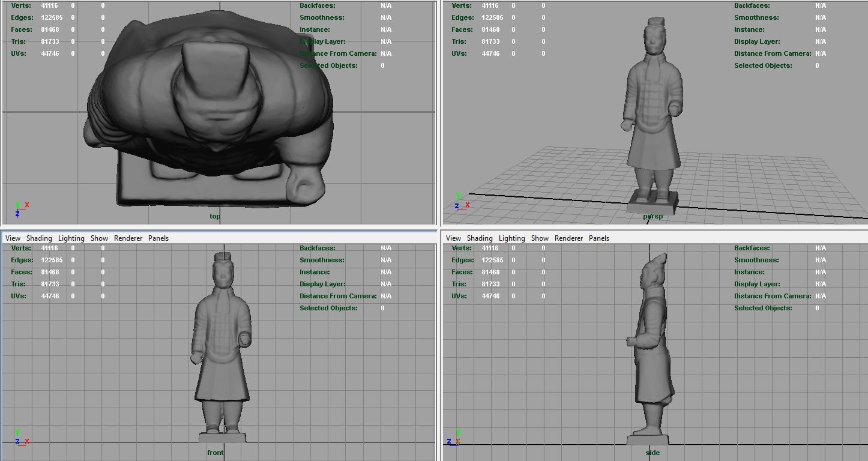The height and width of the screenshot is (461, 868).
Task: Click 'Faces:' label in top viewport HUD
Action: 20,29
